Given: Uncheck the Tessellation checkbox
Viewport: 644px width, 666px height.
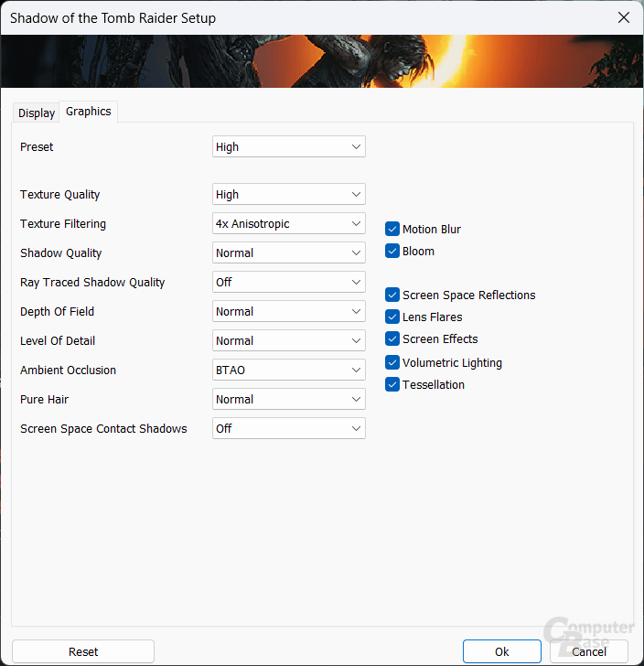Looking at the screenshot, I should [x=392, y=384].
